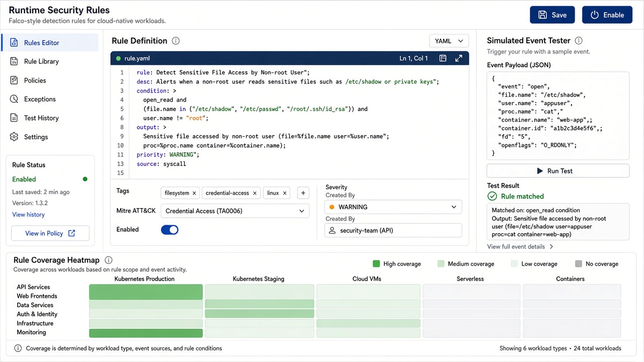The height and width of the screenshot is (362, 644).
Task: Click the Settings gear icon
Action: (x=15, y=137)
